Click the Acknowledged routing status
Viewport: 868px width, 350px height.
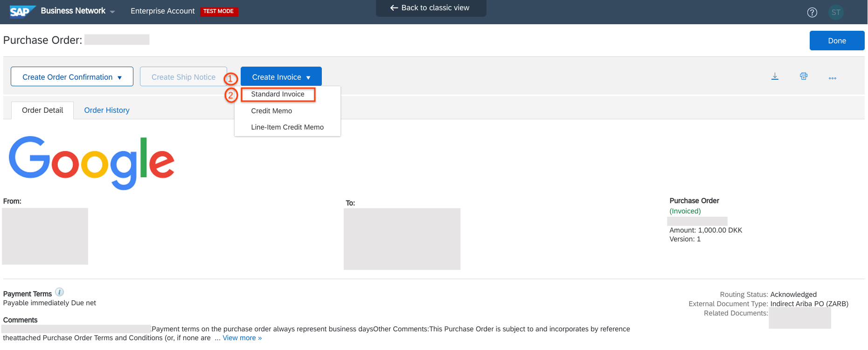tap(793, 295)
